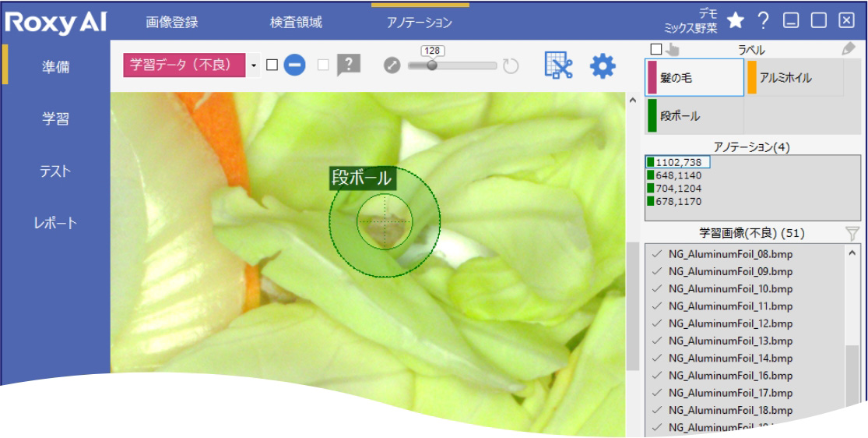The width and height of the screenshot is (868, 438).
Task: Click the gray question mark flag icon
Action: 349,65
